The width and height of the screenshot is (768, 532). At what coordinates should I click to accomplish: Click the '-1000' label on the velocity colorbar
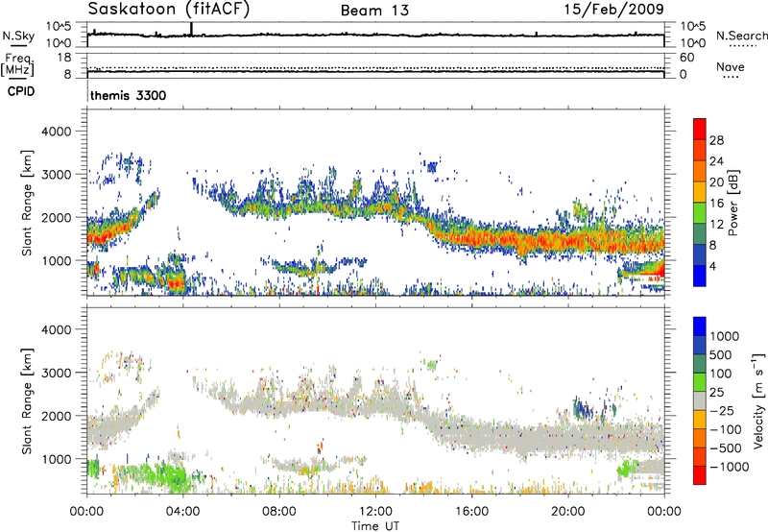click(730, 467)
